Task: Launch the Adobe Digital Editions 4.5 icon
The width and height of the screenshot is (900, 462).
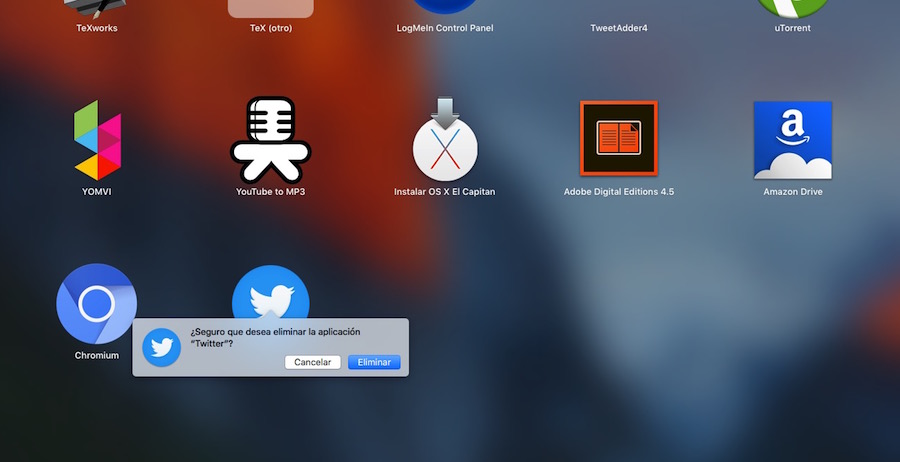Action: pyautogui.click(x=618, y=139)
